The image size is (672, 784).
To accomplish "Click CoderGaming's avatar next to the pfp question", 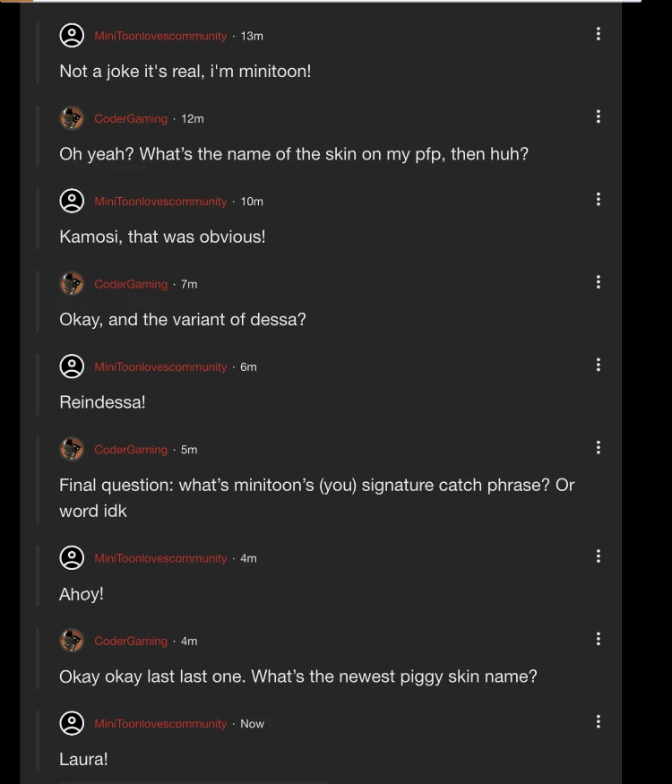I will [72, 117].
